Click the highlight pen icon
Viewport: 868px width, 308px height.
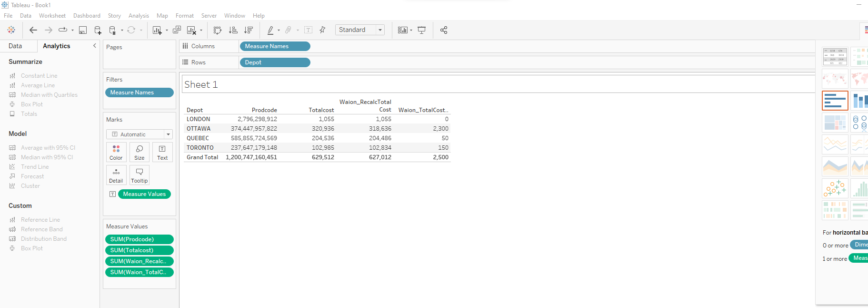[x=270, y=30]
